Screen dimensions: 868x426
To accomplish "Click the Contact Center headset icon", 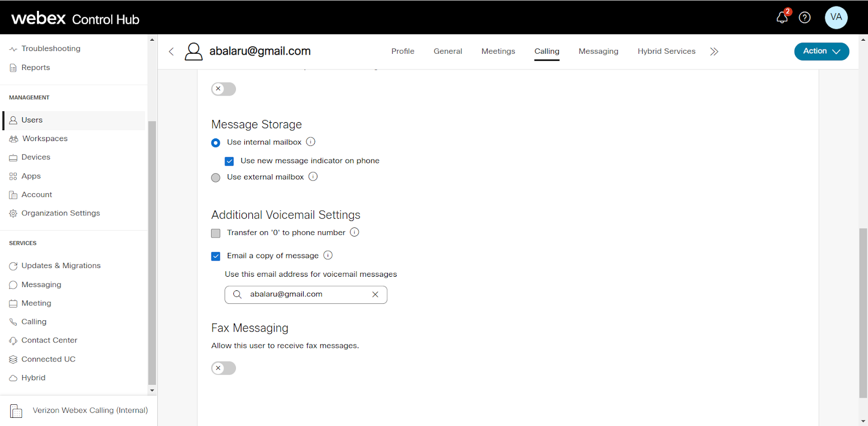I will point(13,341).
